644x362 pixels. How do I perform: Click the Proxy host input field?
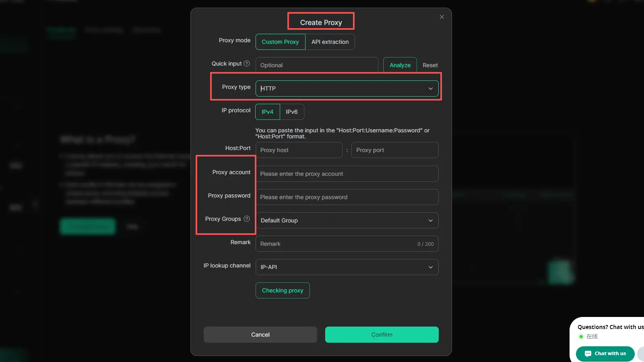(x=299, y=150)
